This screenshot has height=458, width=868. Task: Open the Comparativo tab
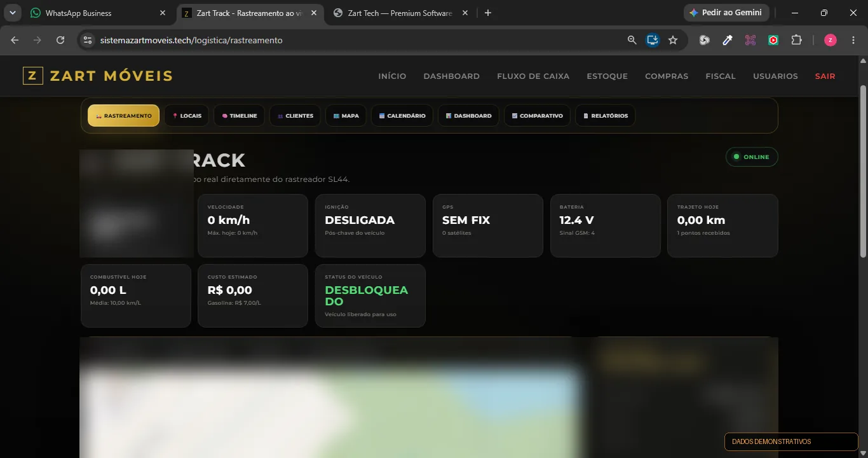click(x=538, y=116)
